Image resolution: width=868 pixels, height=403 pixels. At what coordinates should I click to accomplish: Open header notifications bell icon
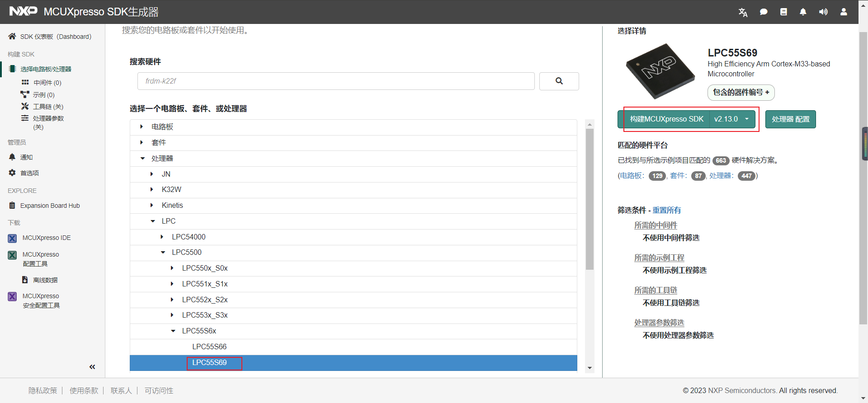803,12
